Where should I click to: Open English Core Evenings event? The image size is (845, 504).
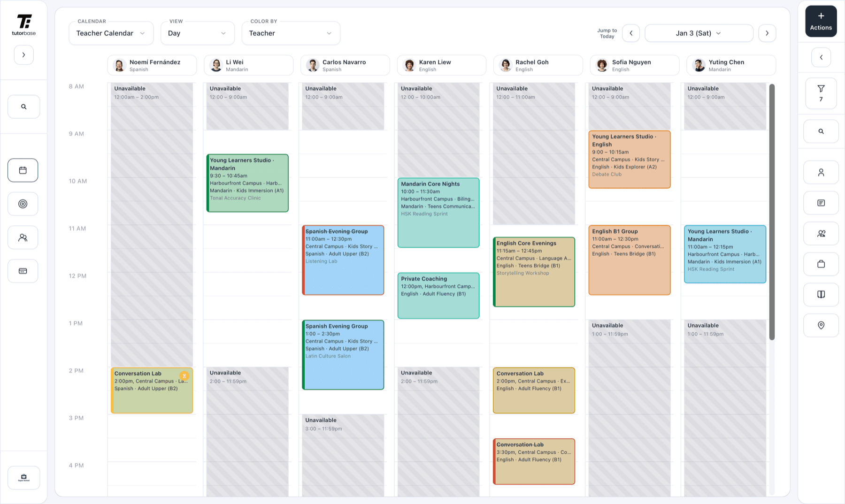pos(534,272)
